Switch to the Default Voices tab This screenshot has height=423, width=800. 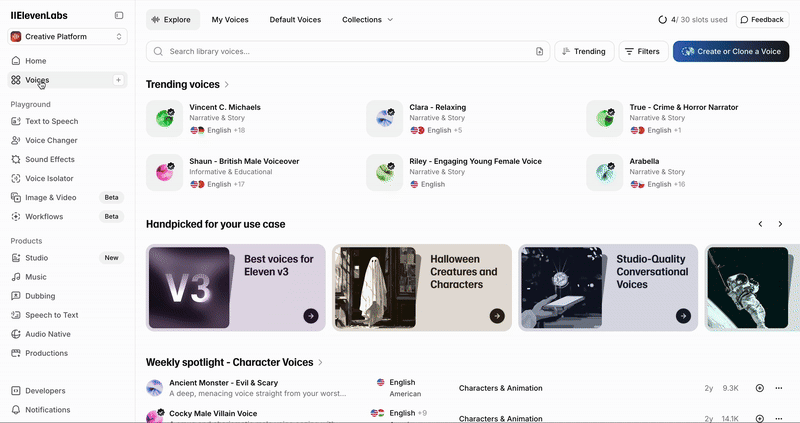(295, 19)
